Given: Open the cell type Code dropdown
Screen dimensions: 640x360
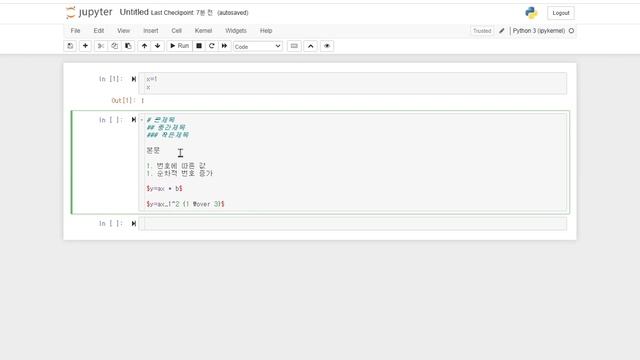Looking at the screenshot, I should (x=258, y=47).
